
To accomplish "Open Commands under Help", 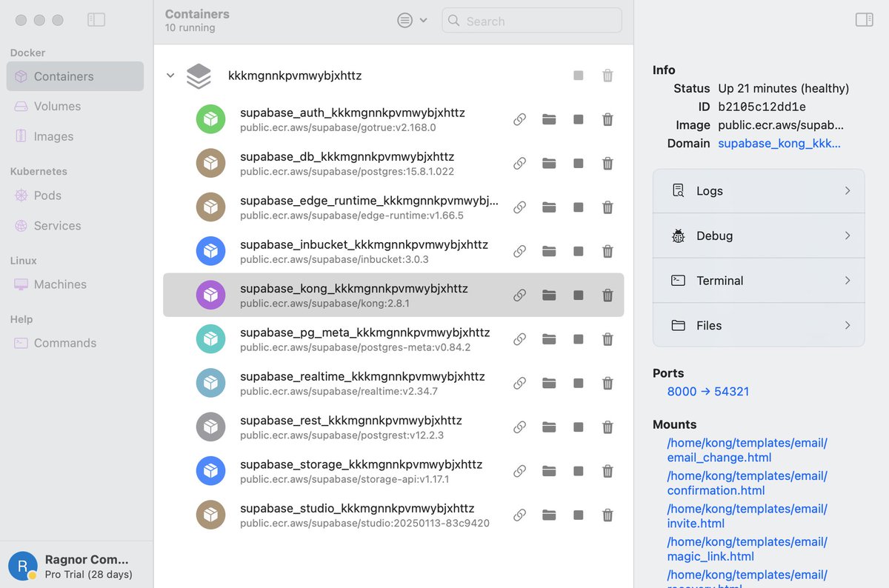I will (x=75, y=343).
